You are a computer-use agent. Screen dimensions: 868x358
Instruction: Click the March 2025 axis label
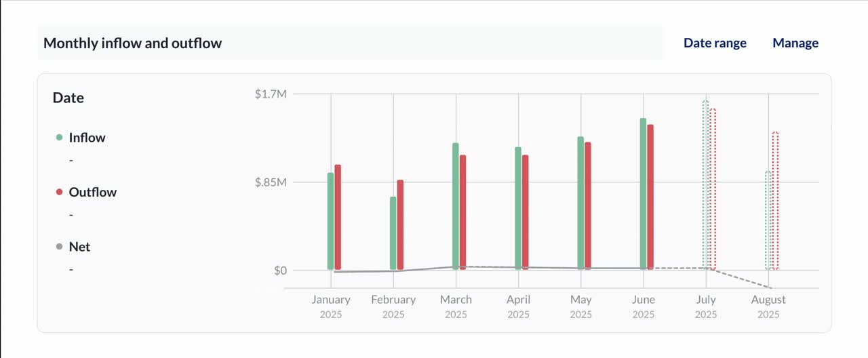(456, 306)
